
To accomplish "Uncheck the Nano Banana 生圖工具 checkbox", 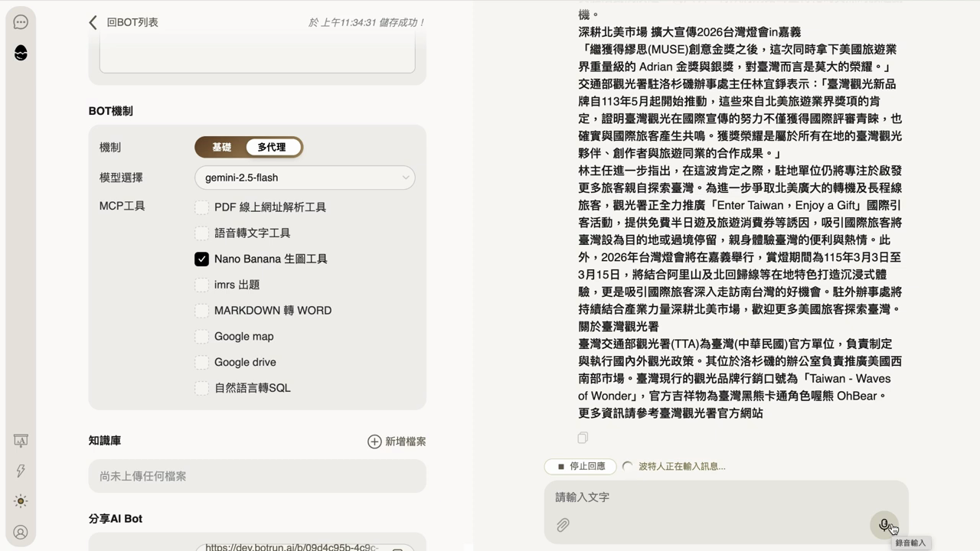I will click(201, 259).
